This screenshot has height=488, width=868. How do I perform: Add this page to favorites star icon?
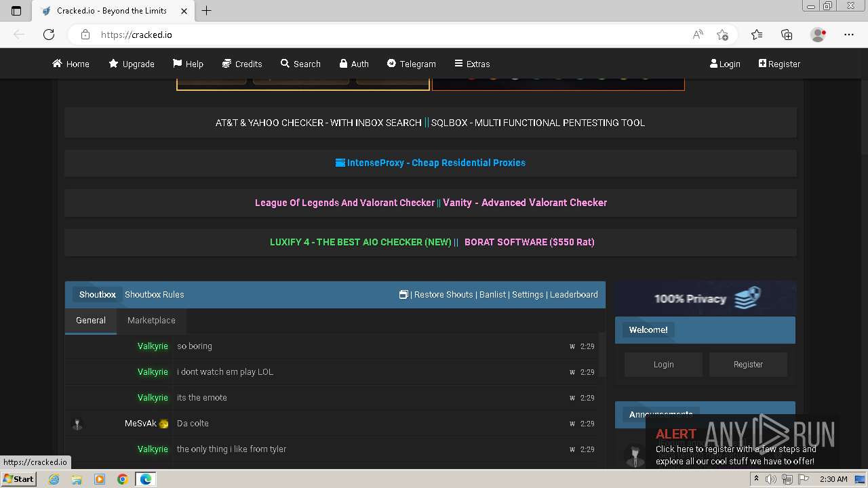tap(722, 35)
